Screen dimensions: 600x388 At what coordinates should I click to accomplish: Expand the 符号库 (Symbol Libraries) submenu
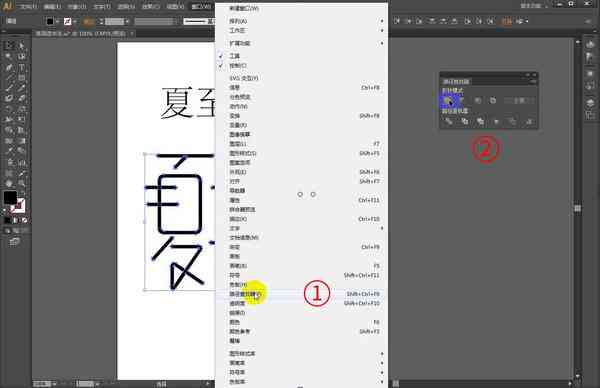coord(301,372)
